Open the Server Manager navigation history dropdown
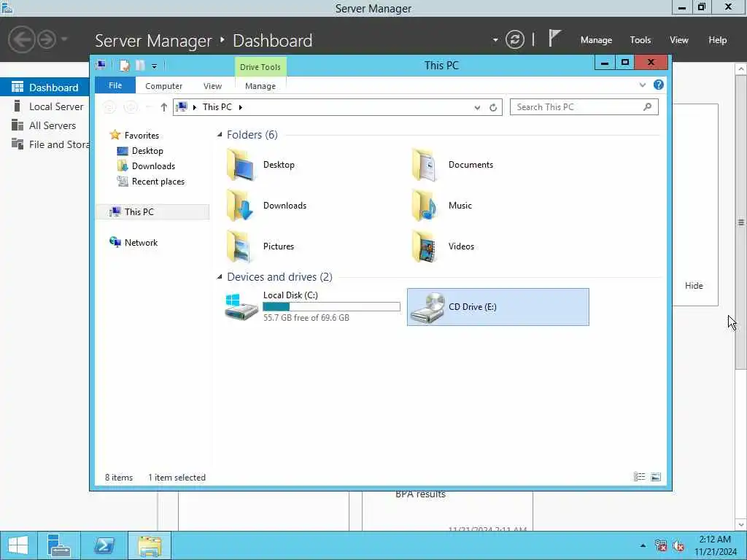Viewport: 747px width, 560px height. click(64, 39)
